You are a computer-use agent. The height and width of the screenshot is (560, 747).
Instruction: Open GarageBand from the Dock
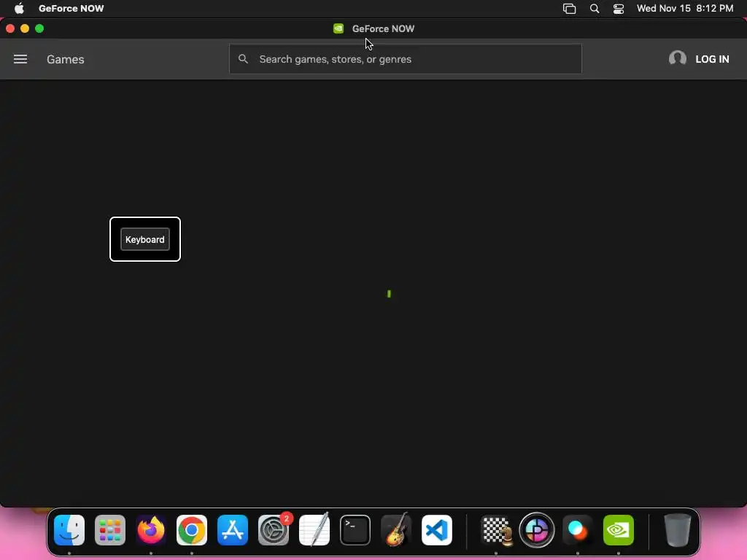coord(396,530)
